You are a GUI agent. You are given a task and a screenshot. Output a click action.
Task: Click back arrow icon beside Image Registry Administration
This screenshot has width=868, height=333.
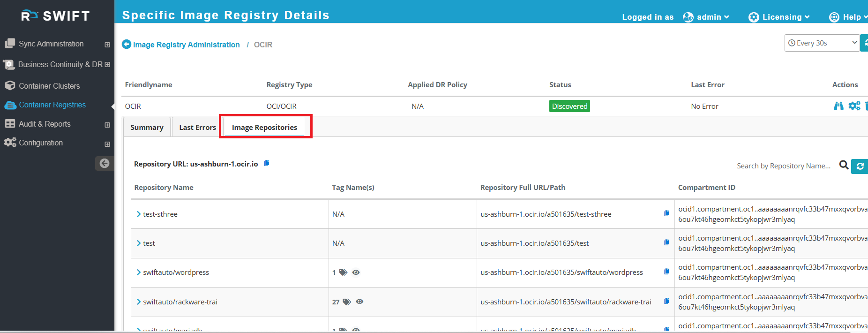coord(127,44)
